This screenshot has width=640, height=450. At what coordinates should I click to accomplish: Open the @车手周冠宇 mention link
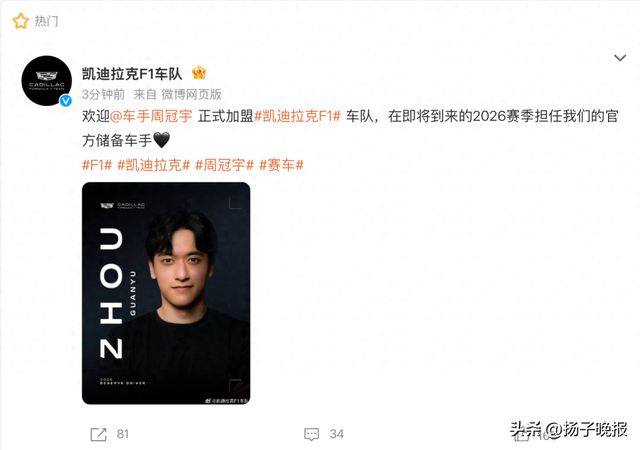(151, 116)
